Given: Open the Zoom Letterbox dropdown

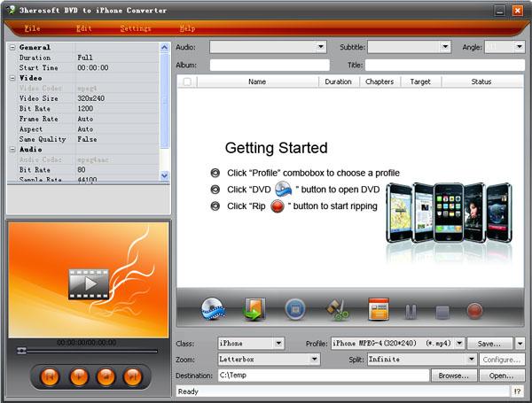Looking at the screenshot, I should [x=315, y=360].
